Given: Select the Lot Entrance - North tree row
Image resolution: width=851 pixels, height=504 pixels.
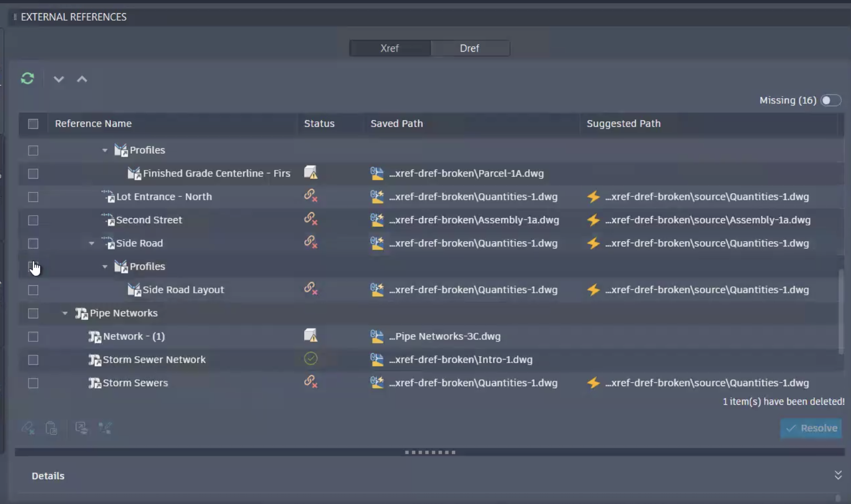Looking at the screenshot, I should (431, 196).
